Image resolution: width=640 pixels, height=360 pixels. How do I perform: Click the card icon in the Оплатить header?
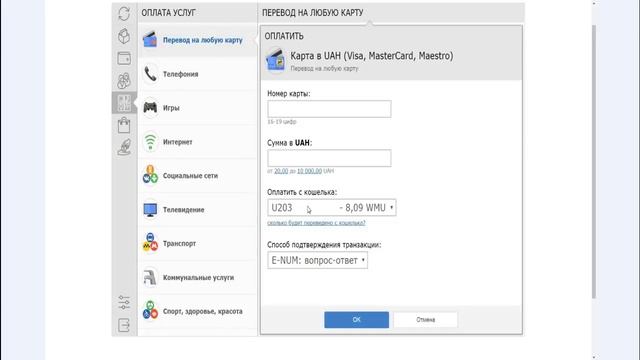coord(276,60)
